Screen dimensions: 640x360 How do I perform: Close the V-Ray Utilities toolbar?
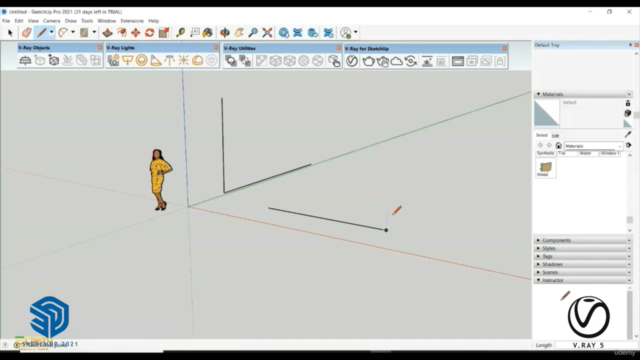338,48
